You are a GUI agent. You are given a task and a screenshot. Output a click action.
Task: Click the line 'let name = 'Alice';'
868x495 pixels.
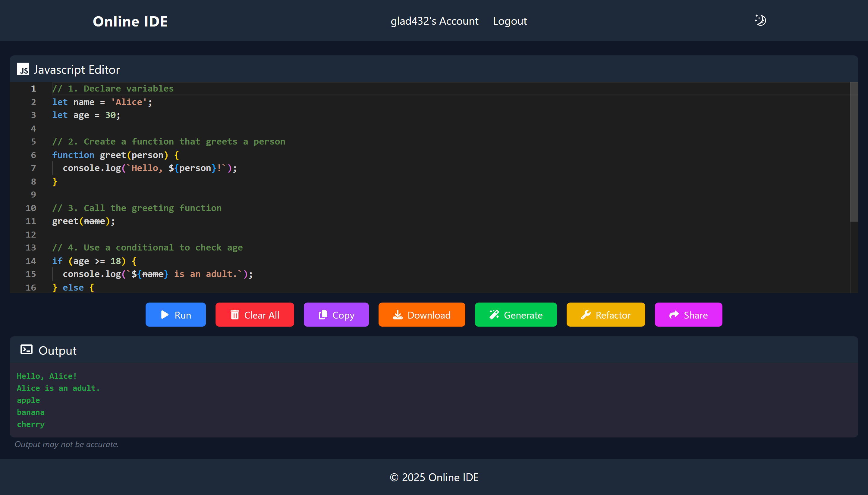(x=102, y=102)
